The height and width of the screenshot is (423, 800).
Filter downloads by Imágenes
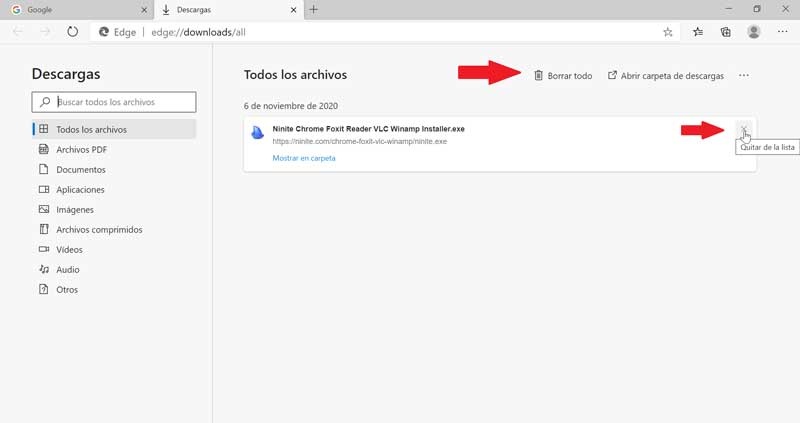click(114, 209)
